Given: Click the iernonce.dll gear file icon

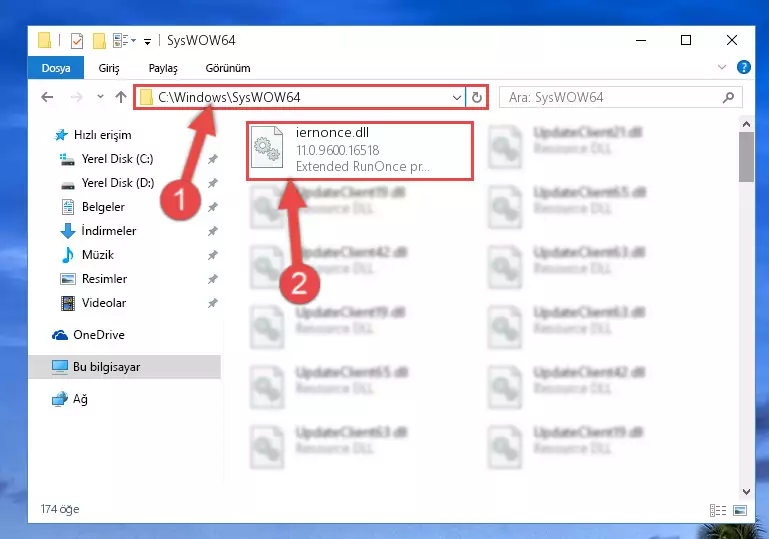Looking at the screenshot, I should 267,147.
